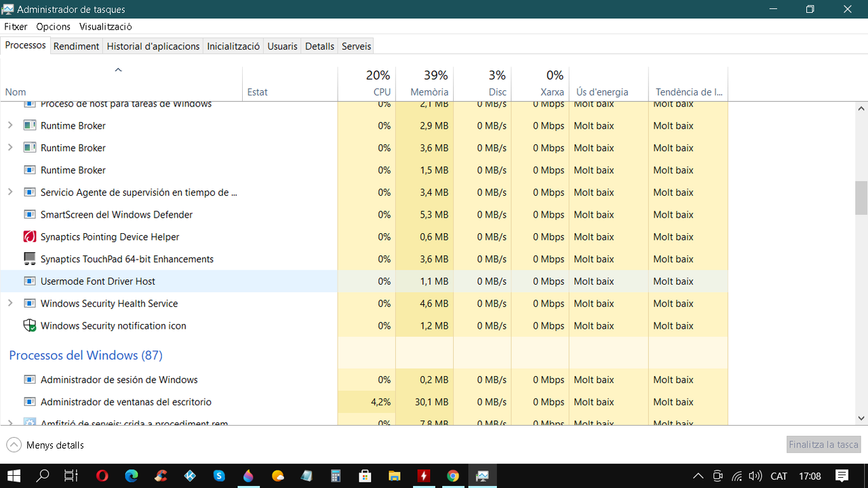Screen dimensions: 868x488
Task: Click the vertical scrollbar thumb in process list
Action: [x=861, y=198]
